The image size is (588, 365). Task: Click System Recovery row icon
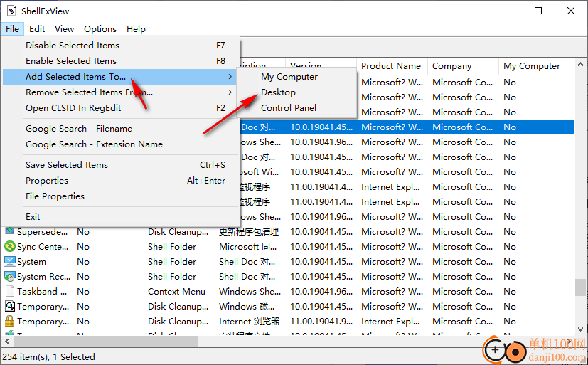pyautogui.click(x=9, y=277)
